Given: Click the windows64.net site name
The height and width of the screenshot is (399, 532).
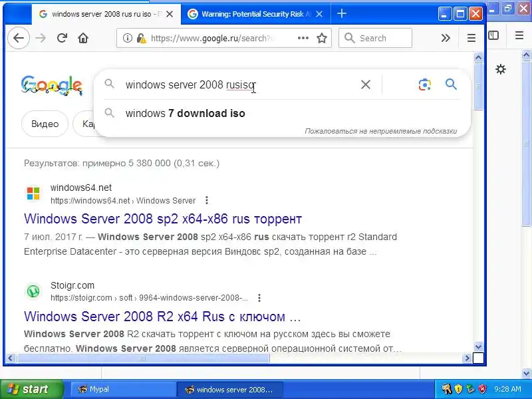Looking at the screenshot, I should 81,188.
